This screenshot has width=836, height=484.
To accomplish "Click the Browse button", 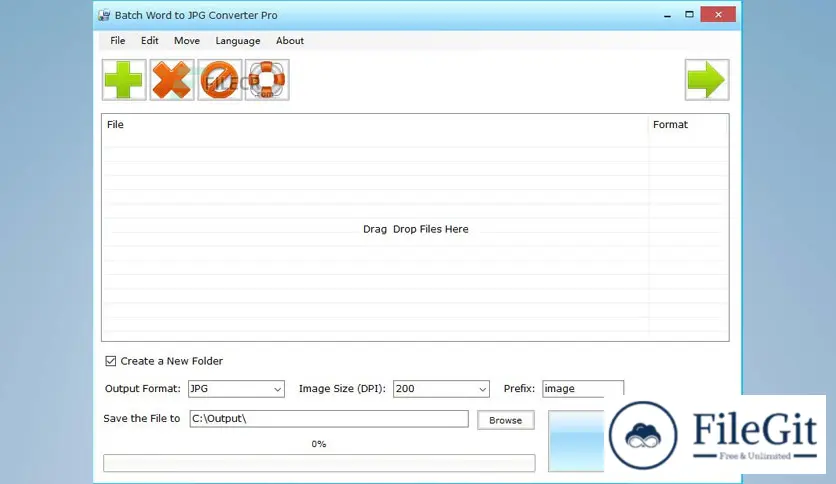I will pyautogui.click(x=505, y=420).
